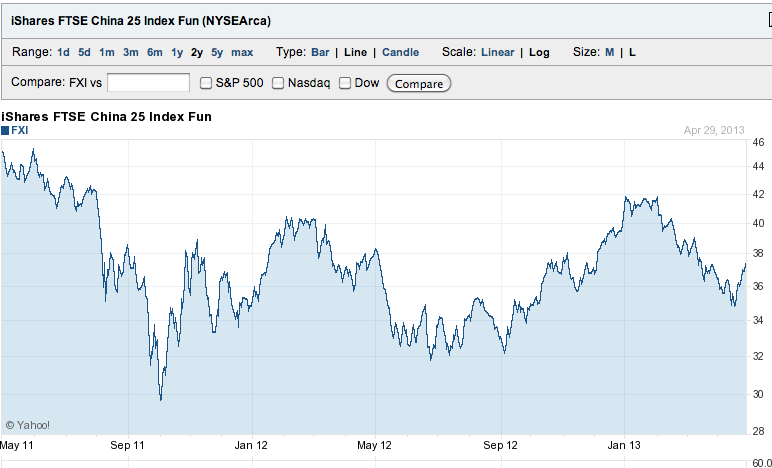Click the 30 price axis label
This screenshot has width=772, height=468.
click(758, 394)
